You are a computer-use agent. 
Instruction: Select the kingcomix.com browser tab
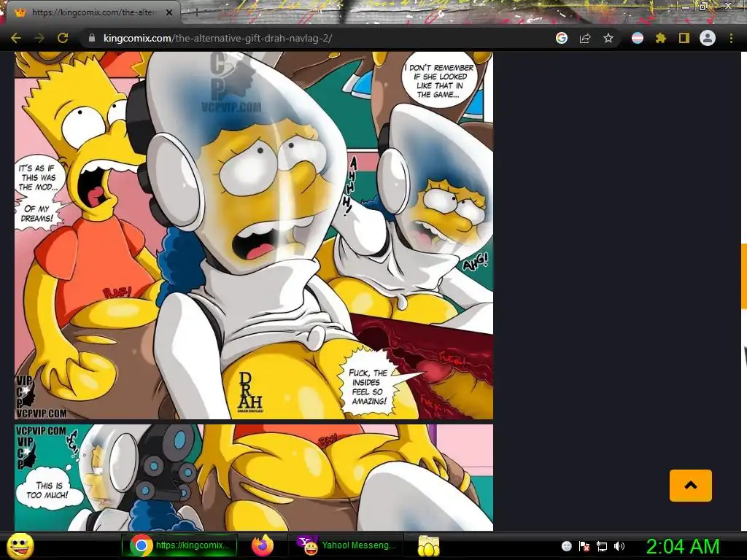point(93,12)
